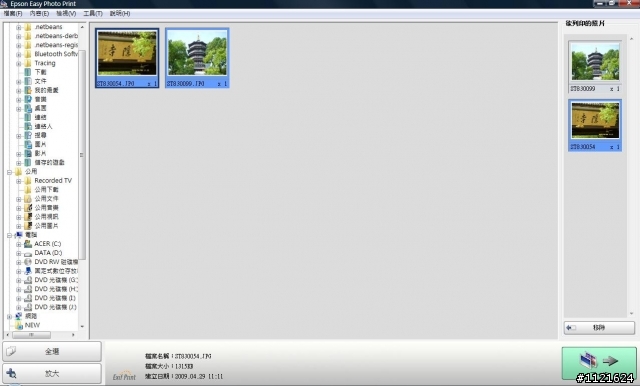Click the DVD 光碟機 (G:) drive icon
Image resolution: width=640 pixels, height=386 pixels.
point(28,280)
